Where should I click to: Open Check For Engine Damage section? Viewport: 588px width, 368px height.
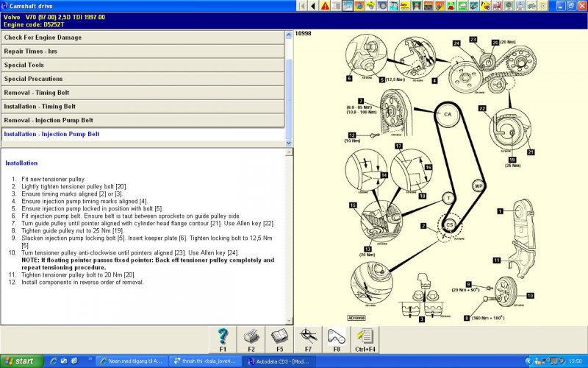tap(142, 37)
